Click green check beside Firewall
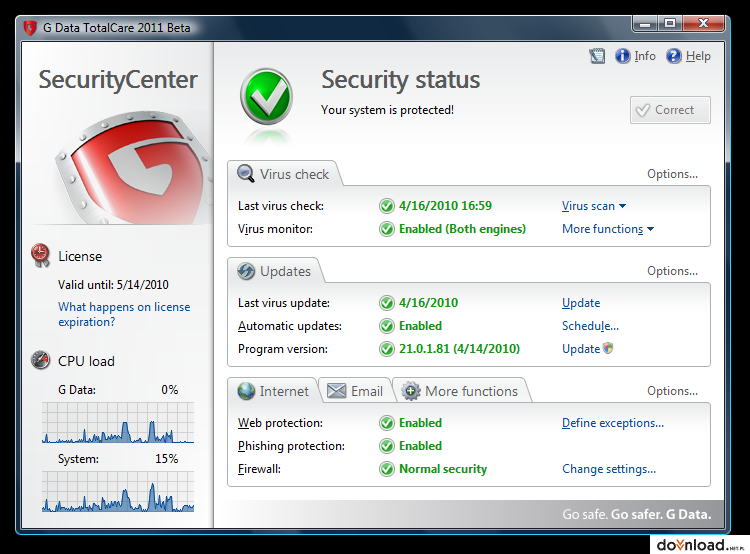Image resolution: width=750 pixels, height=554 pixels. pos(386,469)
